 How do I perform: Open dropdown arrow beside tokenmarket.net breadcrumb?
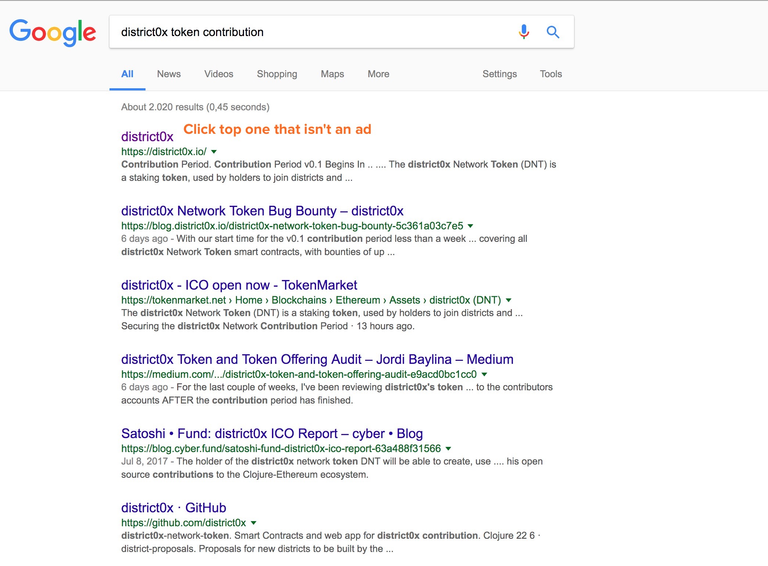point(508,300)
